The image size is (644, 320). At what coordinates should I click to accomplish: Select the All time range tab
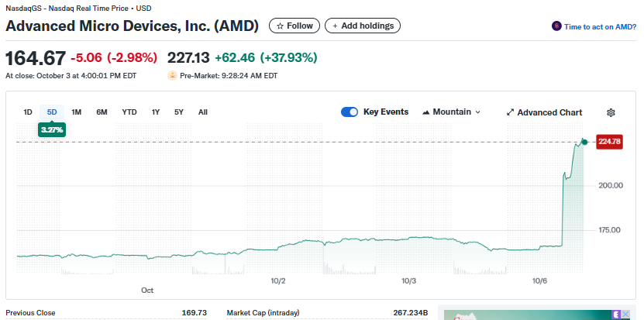pos(203,112)
